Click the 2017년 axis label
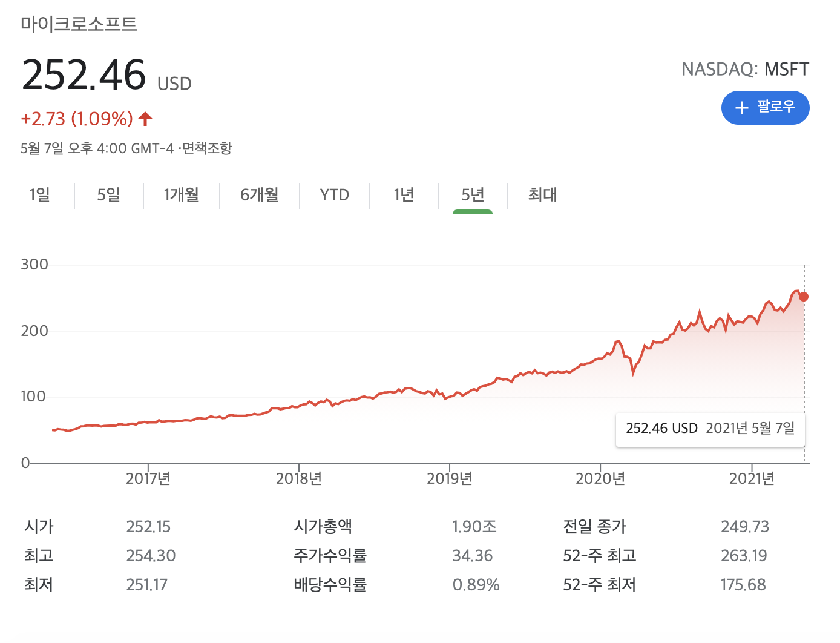 [x=148, y=479]
